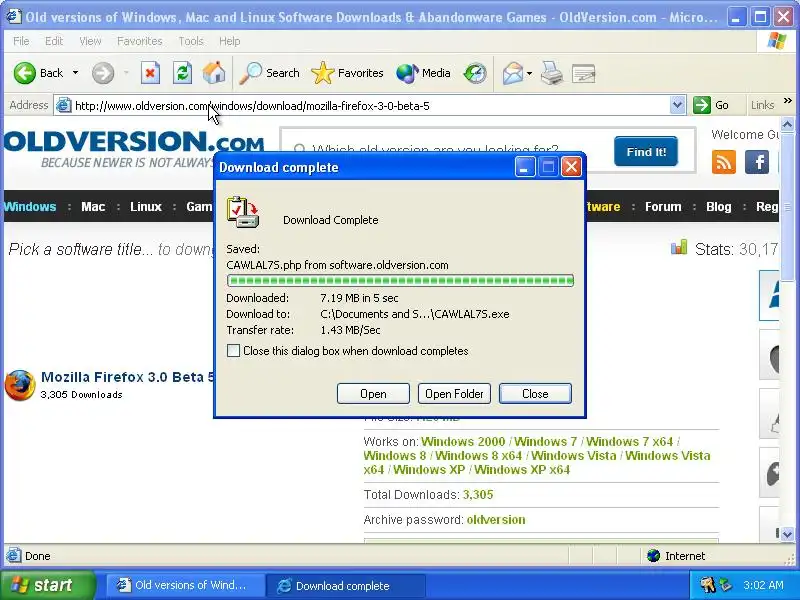Click the second system tray icon near clock
Image resolution: width=800 pixels, height=600 pixels.
[x=725, y=585]
